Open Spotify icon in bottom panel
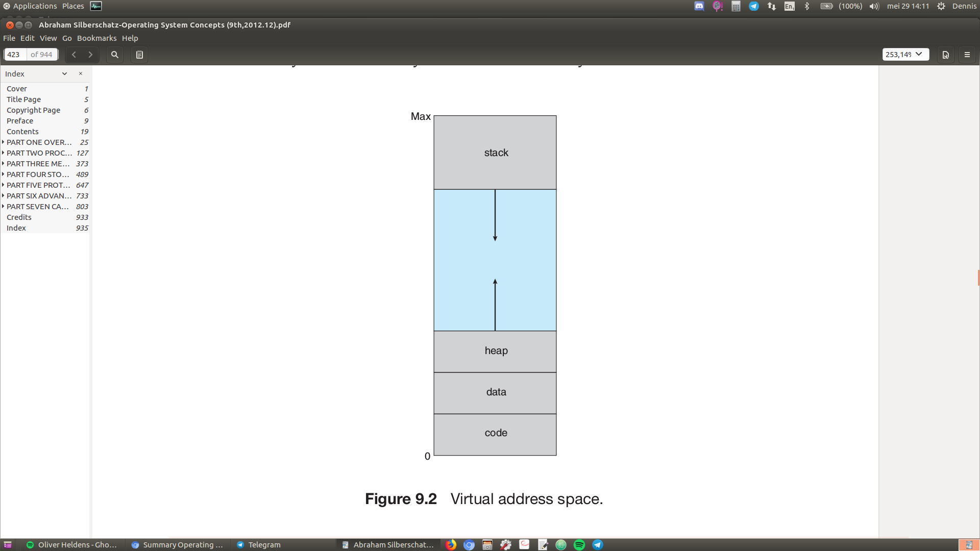The height and width of the screenshot is (551, 980). click(x=579, y=545)
